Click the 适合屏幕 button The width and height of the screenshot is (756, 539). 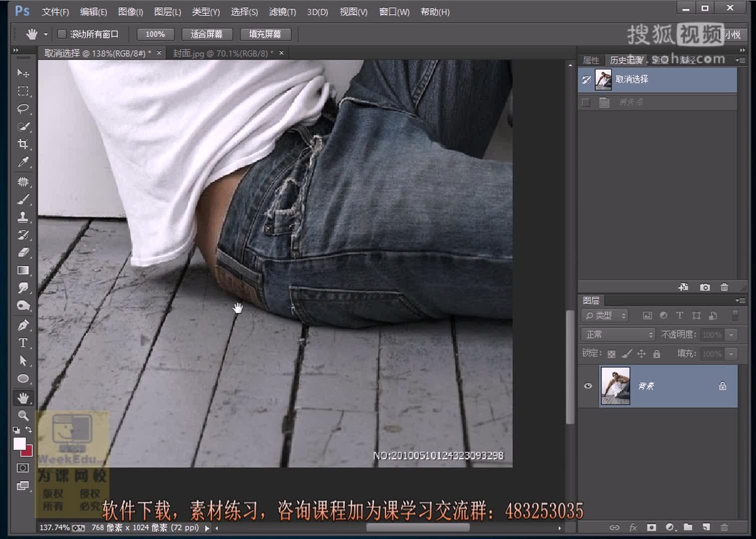[207, 34]
